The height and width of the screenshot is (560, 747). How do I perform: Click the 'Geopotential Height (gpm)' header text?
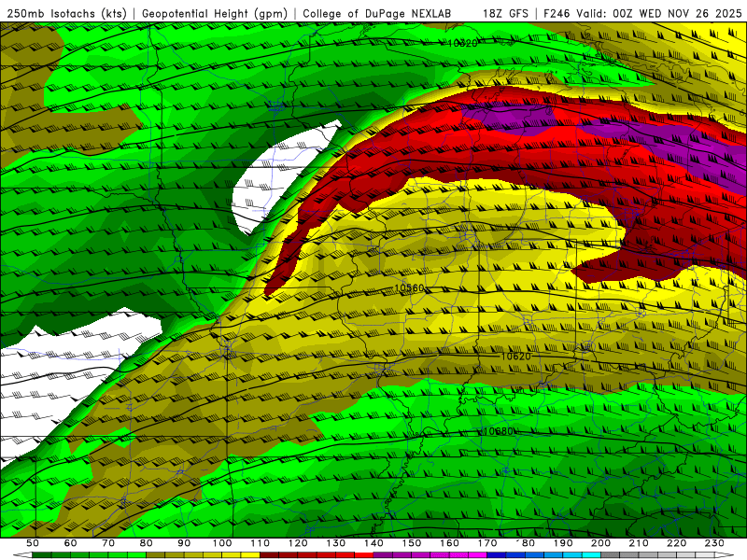click(215, 14)
